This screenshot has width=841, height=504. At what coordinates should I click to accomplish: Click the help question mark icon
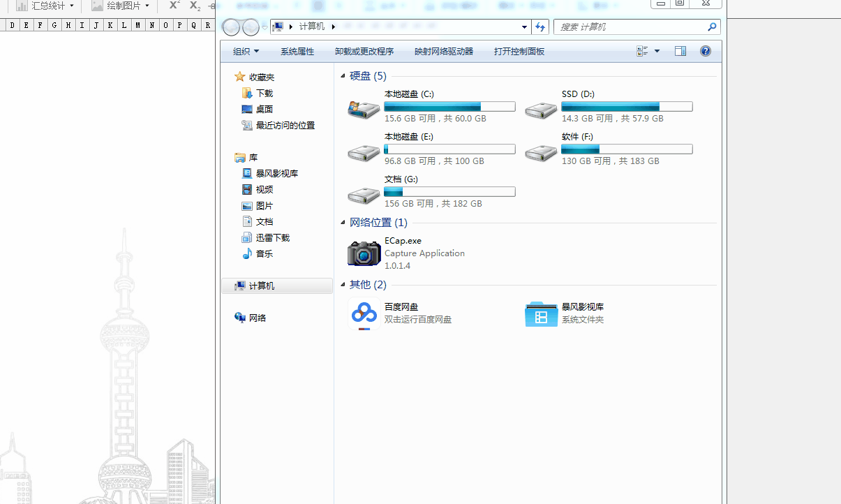click(705, 51)
